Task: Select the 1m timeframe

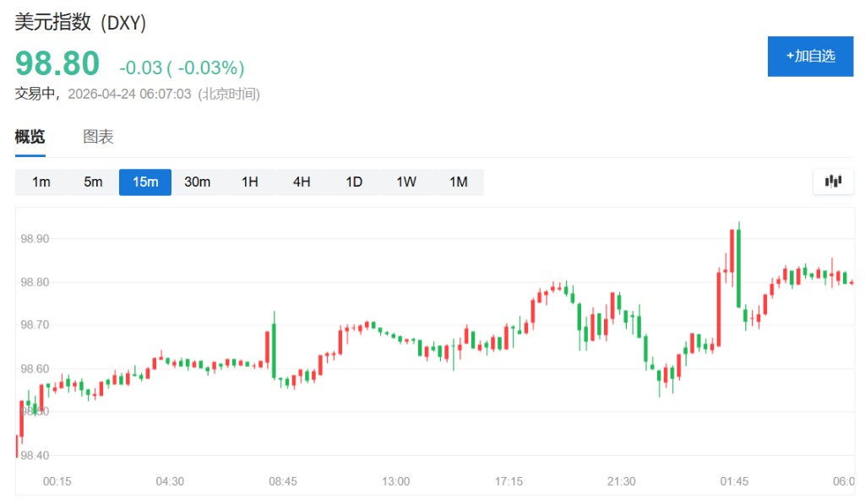Action: 41,182
